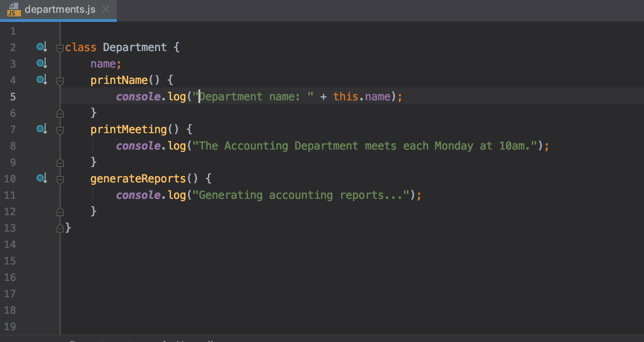Viewport: 644px width, 342px height.
Task: Click the this.name reference on line 5
Action: 363,96
